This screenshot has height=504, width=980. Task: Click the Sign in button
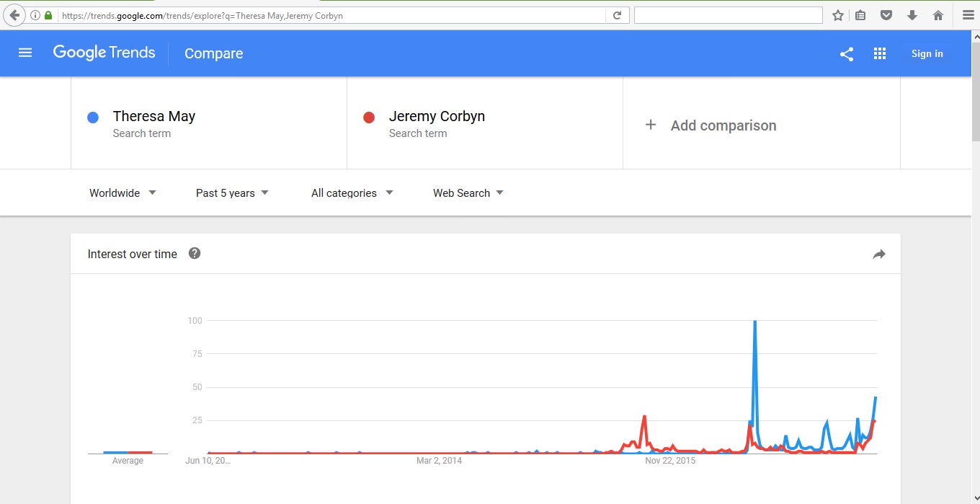tap(927, 53)
